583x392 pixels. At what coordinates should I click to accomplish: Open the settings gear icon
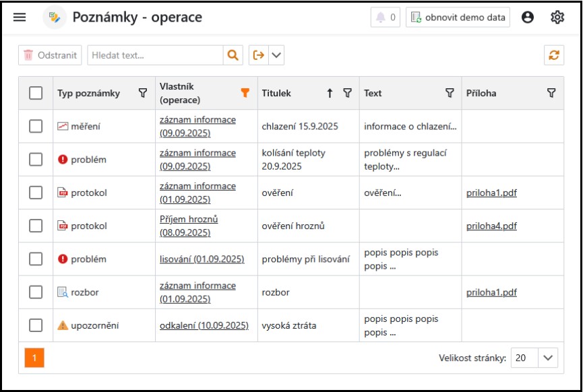pyautogui.click(x=557, y=18)
